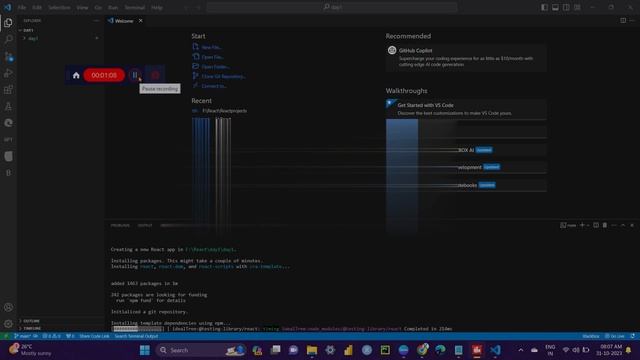Open the VS Code taskbar icon
The width and height of the screenshot is (640, 360).
coord(495,350)
